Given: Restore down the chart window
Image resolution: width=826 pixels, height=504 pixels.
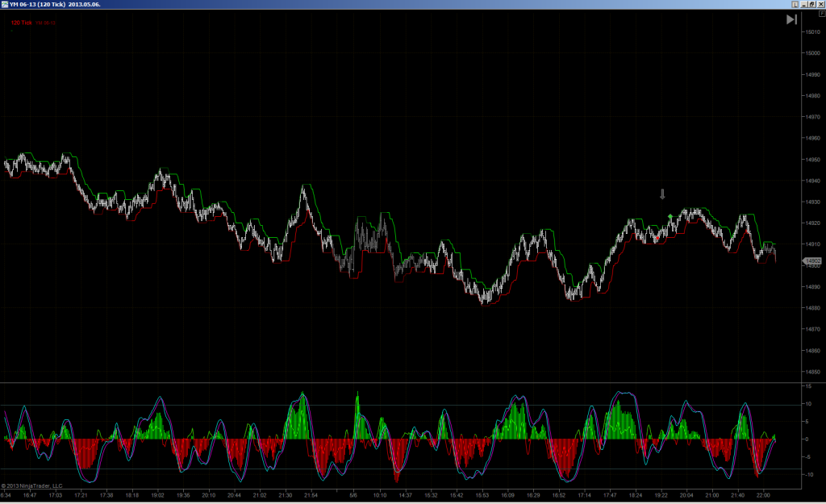Looking at the screenshot, I should point(812,4).
